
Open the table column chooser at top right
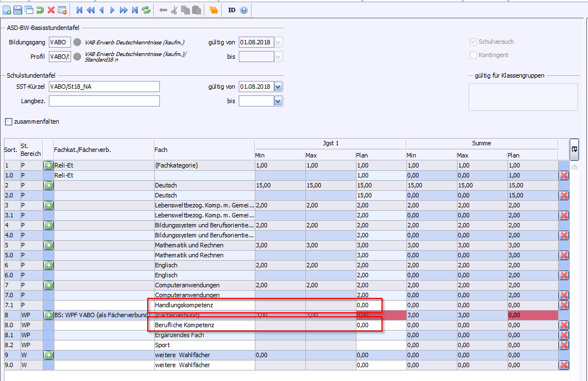tap(574, 149)
